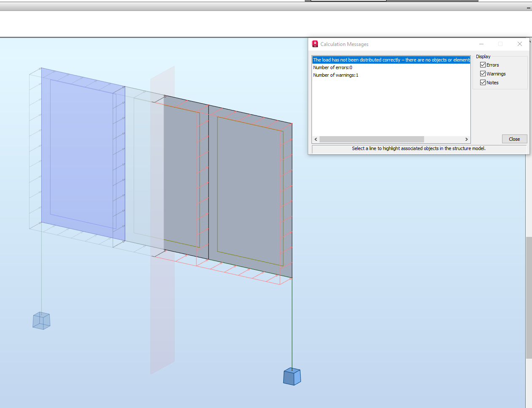Select the right blue support node cube
Image resolution: width=532 pixels, height=408 pixels.
click(291, 377)
